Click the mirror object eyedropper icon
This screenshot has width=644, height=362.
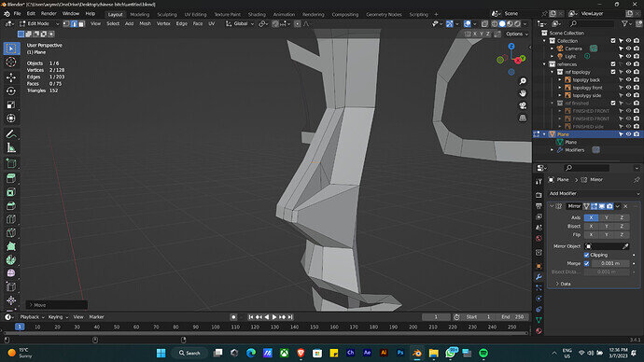[625, 246]
